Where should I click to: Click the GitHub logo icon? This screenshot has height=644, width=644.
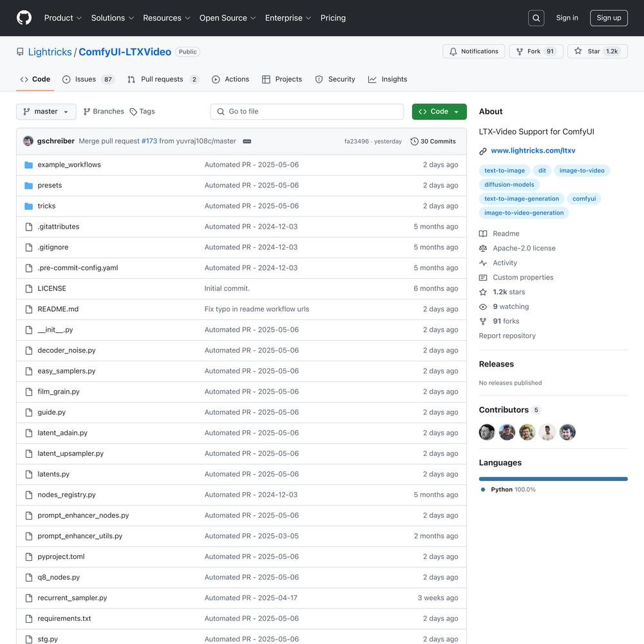click(24, 18)
